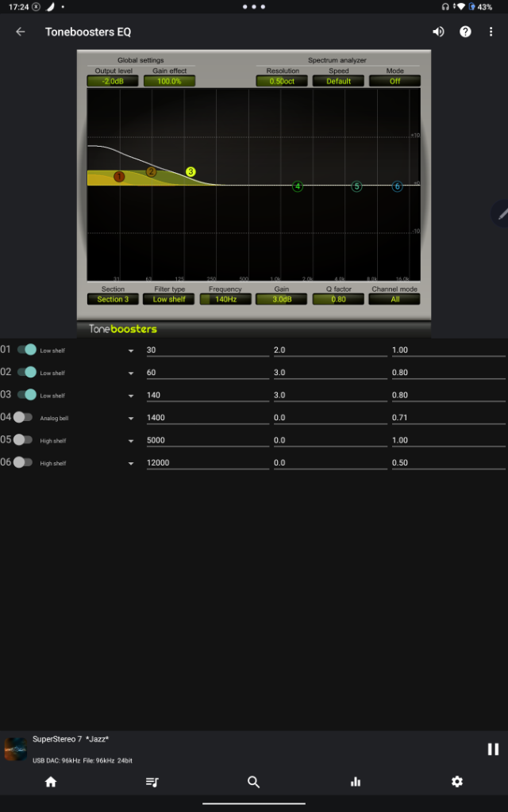
Task: Change the Resolution 0.50oct setting
Action: pyautogui.click(x=282, y=82)
